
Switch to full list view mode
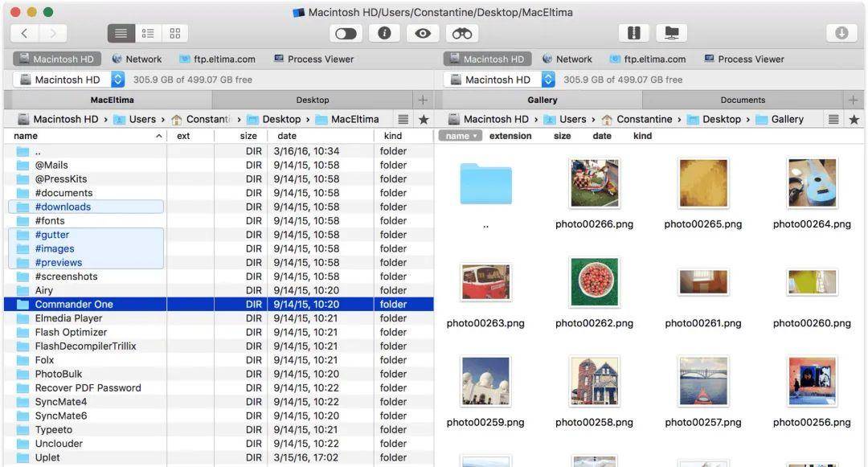pyautogui.click(x=121, y=33)
